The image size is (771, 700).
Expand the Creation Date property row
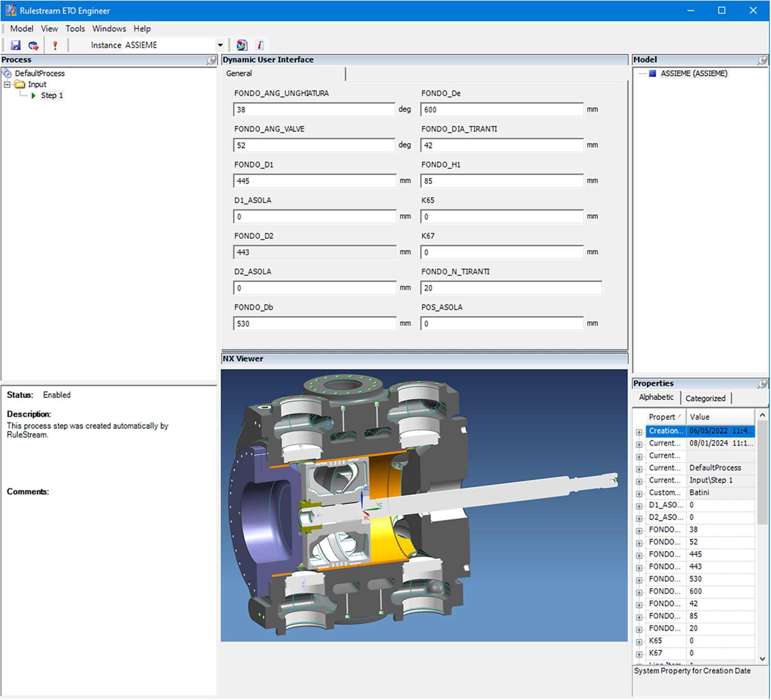(639, 432)
